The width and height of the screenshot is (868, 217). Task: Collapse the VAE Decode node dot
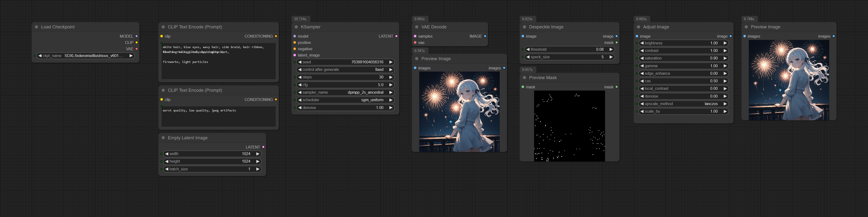point(417,27)
